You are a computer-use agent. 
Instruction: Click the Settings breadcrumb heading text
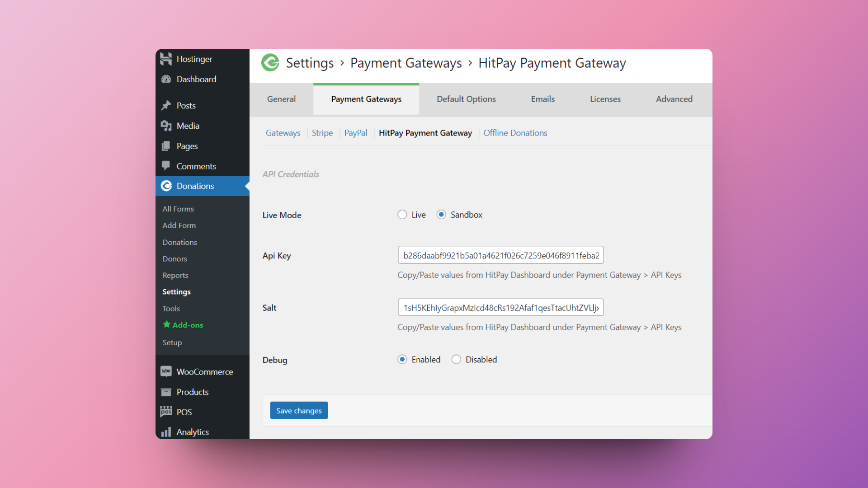point(310,63)
